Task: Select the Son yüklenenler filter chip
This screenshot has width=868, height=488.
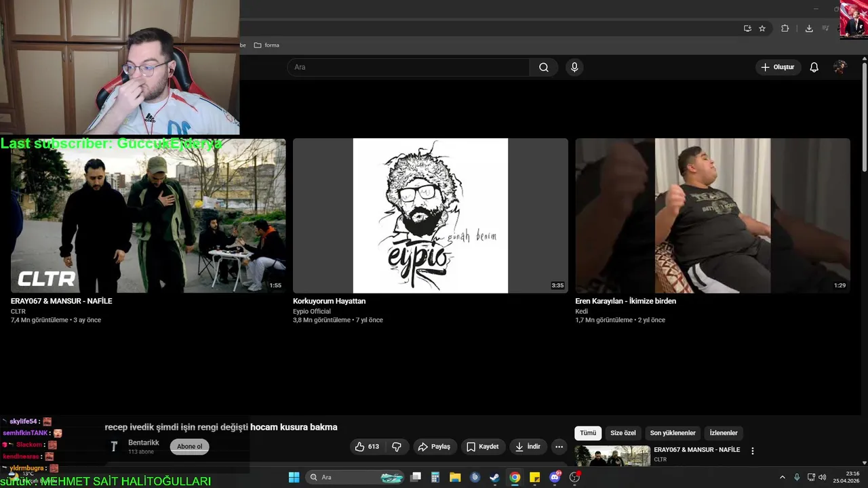Action: [673, 433]
